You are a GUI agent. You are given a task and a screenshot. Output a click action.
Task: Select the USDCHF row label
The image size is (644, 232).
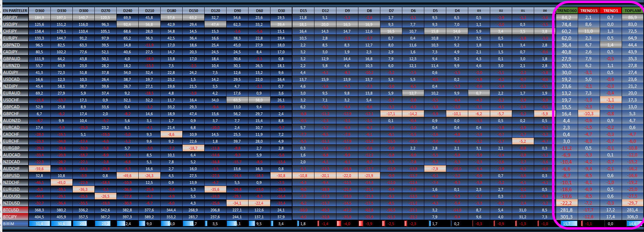point(15,100)
